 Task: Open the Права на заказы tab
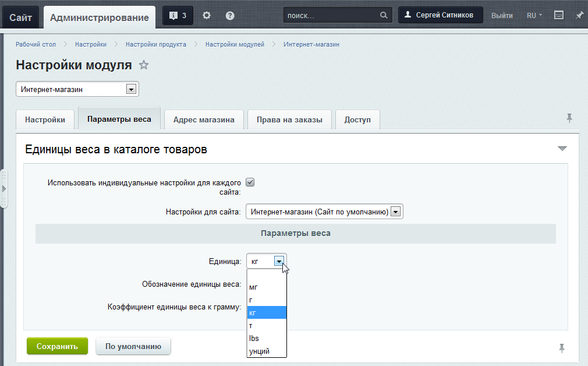[289, 119]
